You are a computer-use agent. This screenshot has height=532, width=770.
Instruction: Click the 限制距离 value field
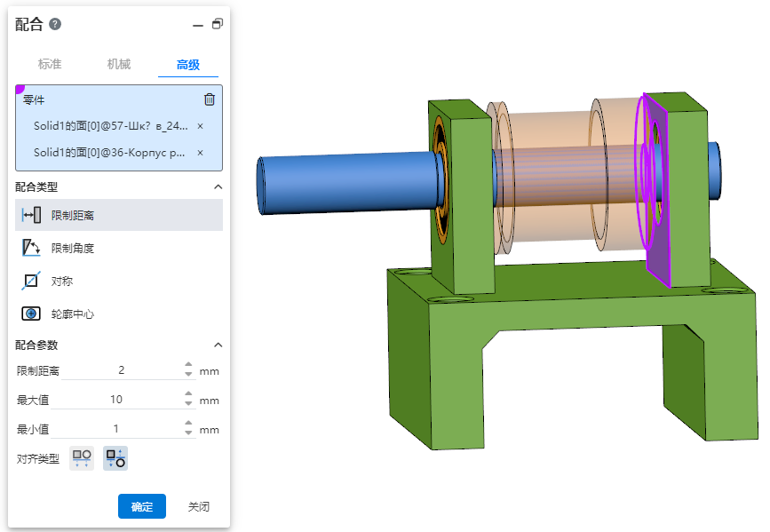point(122,370)
